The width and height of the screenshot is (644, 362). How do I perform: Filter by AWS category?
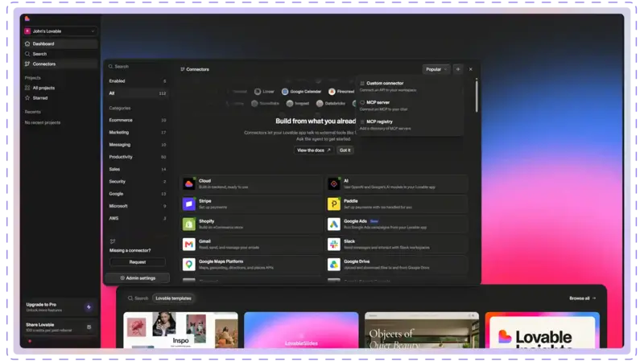point(137,218)
